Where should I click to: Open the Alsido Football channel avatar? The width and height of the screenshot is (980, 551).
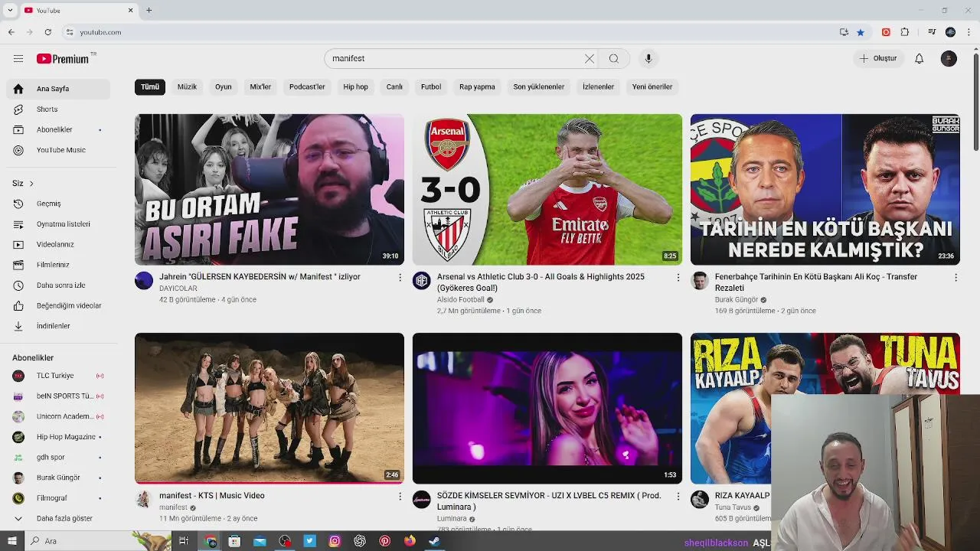[422, 281]
